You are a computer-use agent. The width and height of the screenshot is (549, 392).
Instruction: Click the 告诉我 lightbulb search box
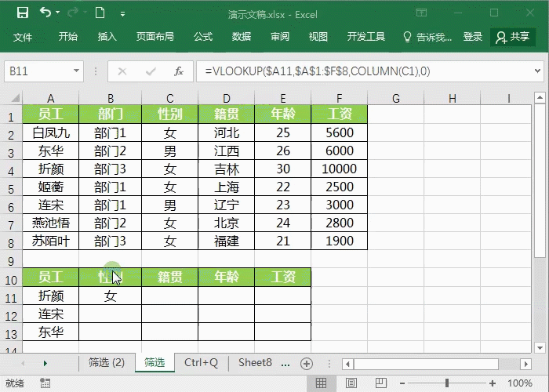point(427,37)
